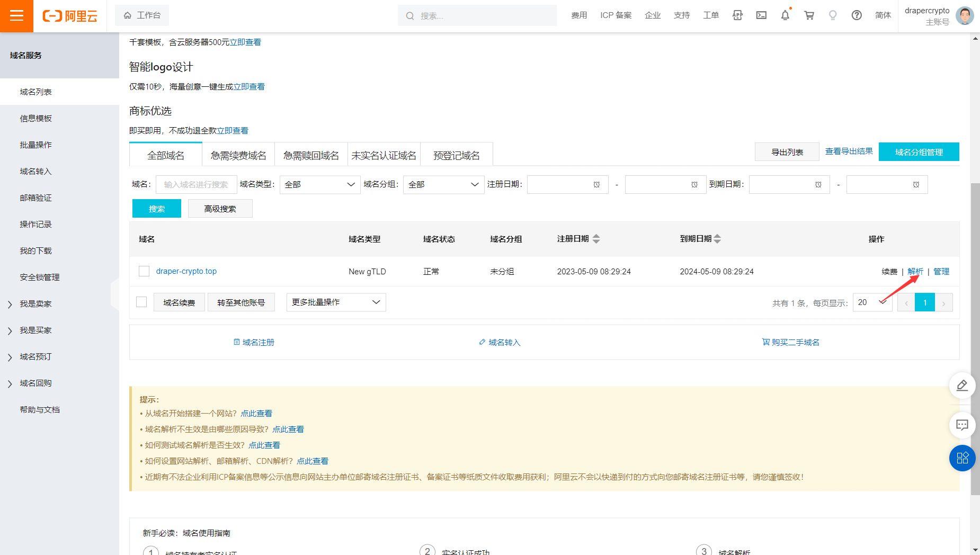Click the blue floating grid apps icon

(x=962, y=458)
